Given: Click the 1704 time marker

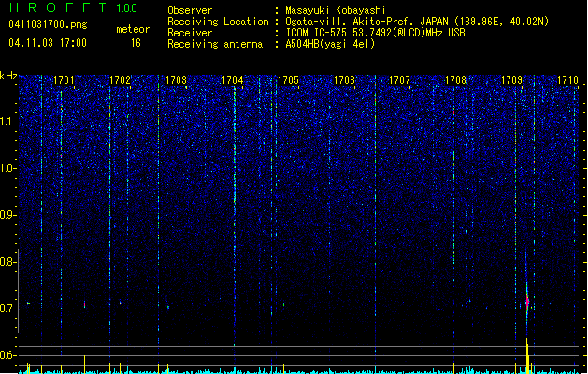Looking at the screenshot, I should [x=232, y=80].
